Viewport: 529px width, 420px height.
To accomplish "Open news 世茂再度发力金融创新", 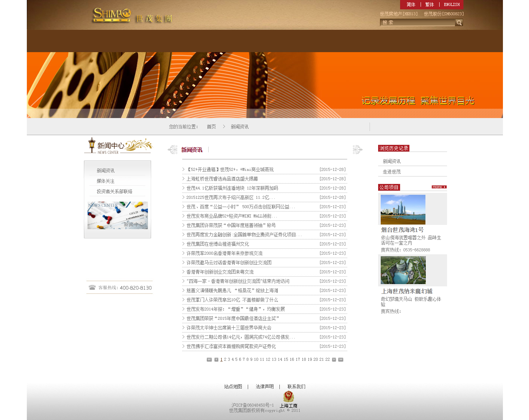I will click(244, 235).
